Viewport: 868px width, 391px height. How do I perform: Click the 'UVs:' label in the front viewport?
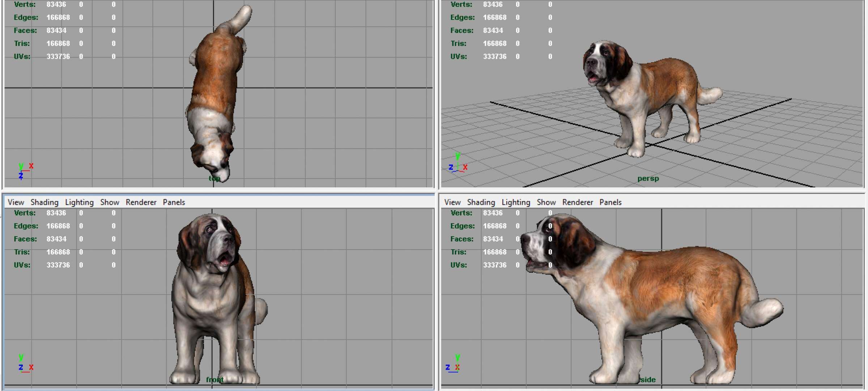22,265
